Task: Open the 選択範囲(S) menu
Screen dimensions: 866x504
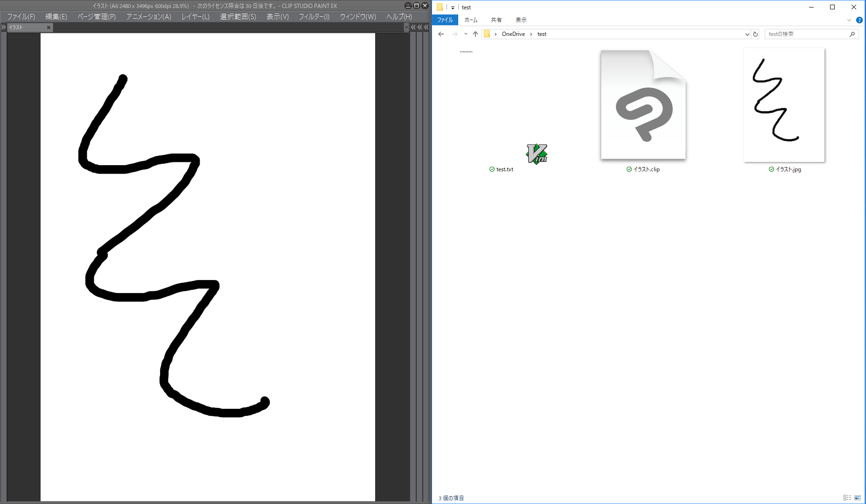Action: [238, 17]
